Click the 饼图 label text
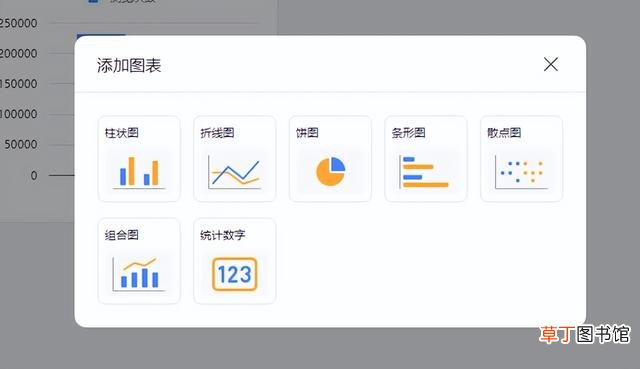The image size is (640, 369). point(307,133)
